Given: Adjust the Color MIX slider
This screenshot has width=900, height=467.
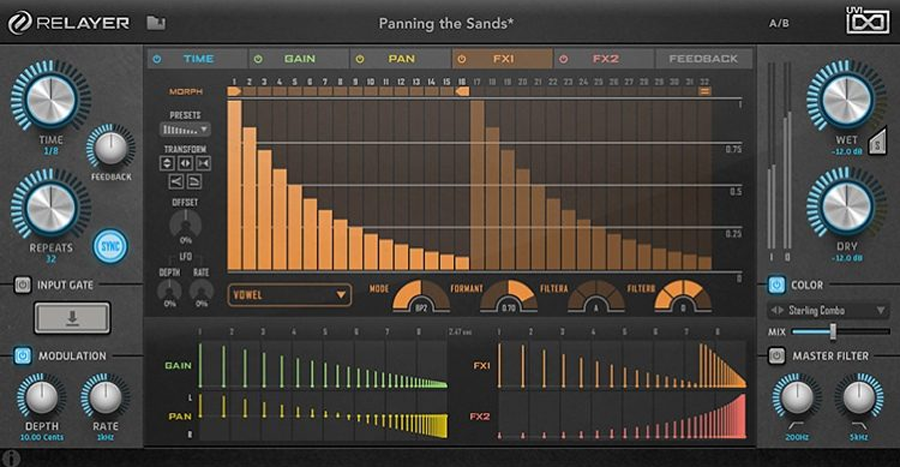Looking at the screenshot, I should (840, 331).
